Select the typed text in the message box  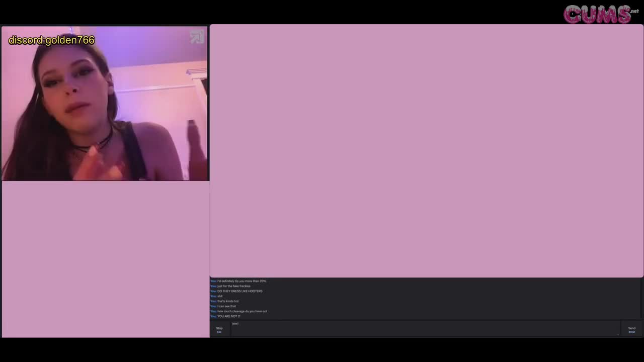click(235, 323)
